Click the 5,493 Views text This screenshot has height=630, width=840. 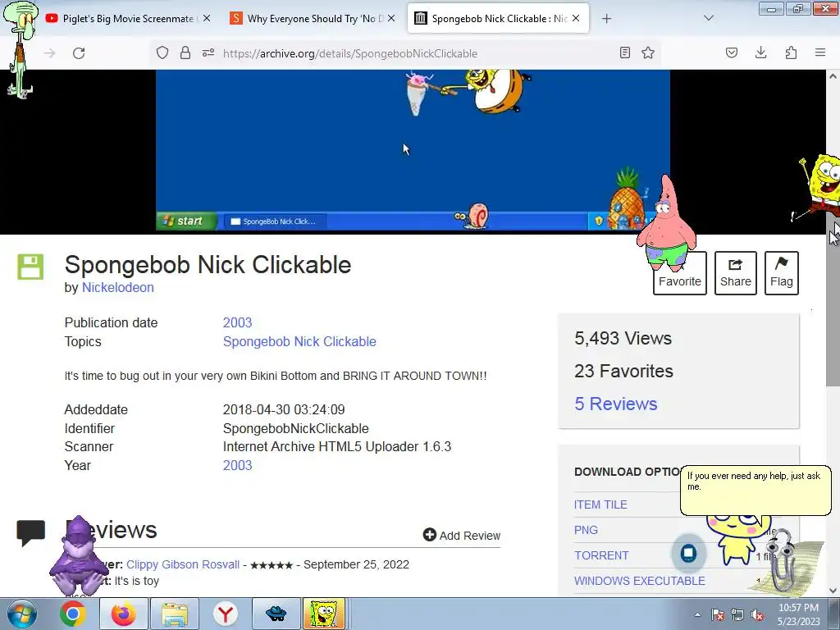[623, 338]
